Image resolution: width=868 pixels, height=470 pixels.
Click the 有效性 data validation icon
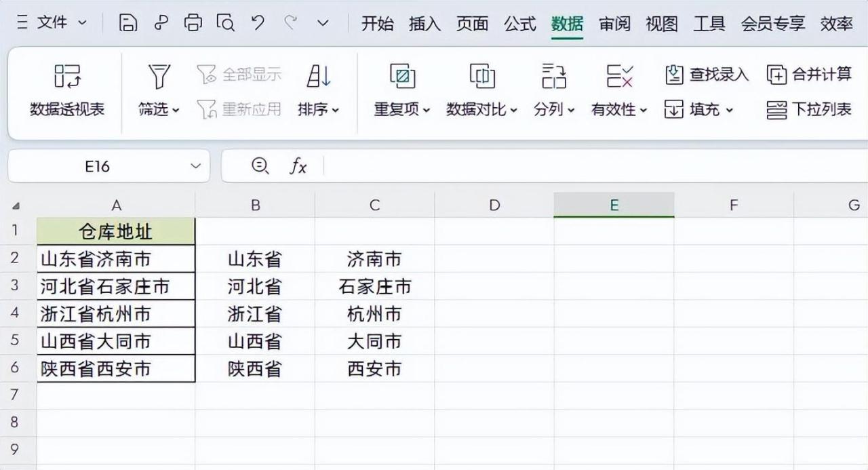pyautogui.click(x=619, y=76)
